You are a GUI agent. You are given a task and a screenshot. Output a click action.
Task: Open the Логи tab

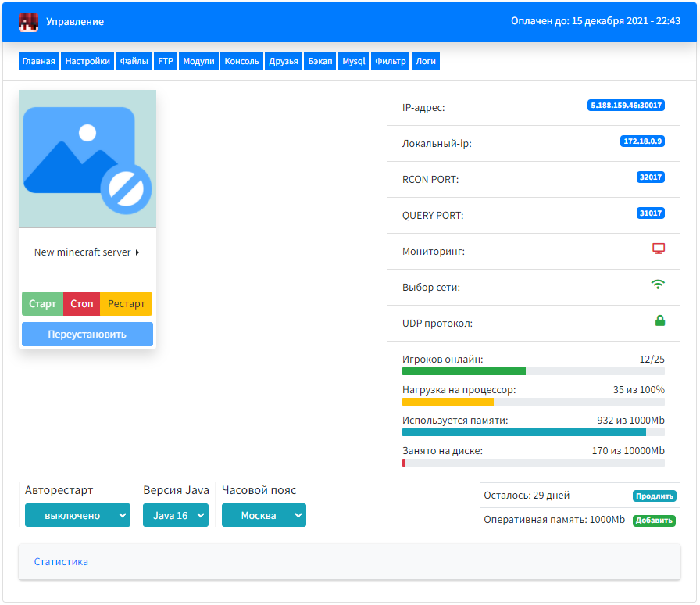[426, 61]
